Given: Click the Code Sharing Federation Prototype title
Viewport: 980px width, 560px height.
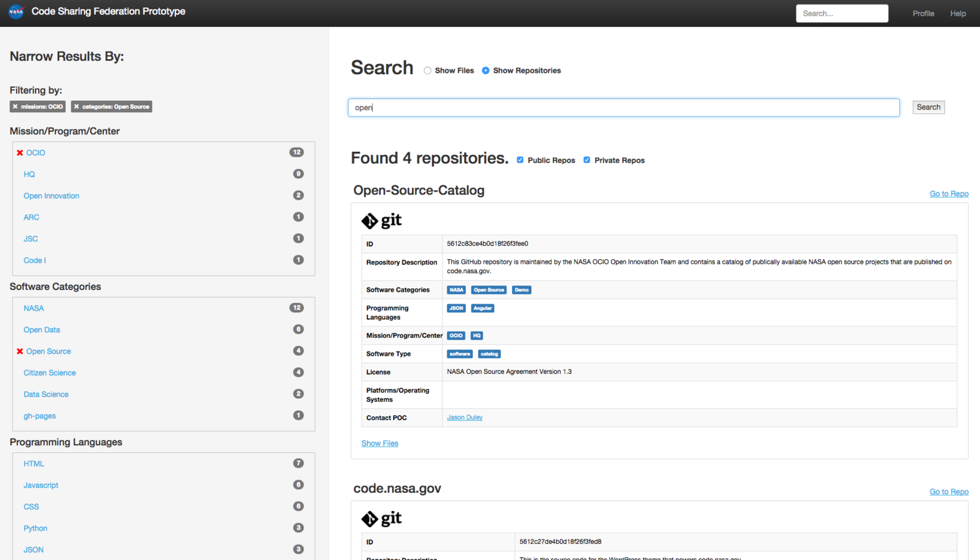Looking at the screenshot, I should [108, 11].
